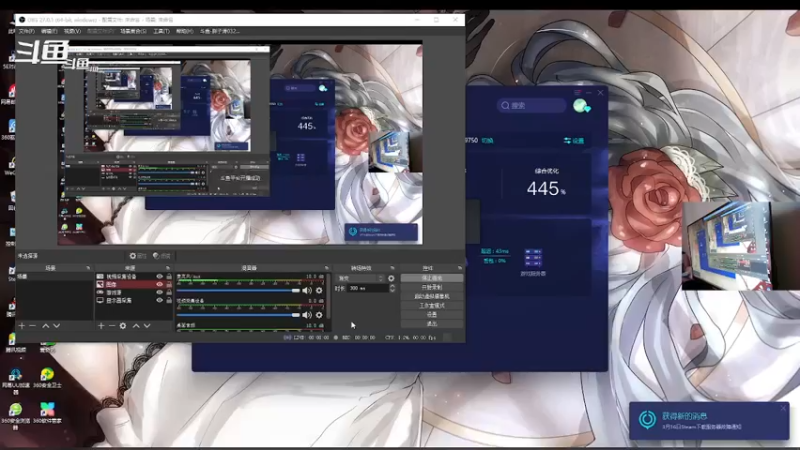The image size is (800, 450).
Task: Toggle visibility of 视频采集设备 source
Action: (159, 277)
